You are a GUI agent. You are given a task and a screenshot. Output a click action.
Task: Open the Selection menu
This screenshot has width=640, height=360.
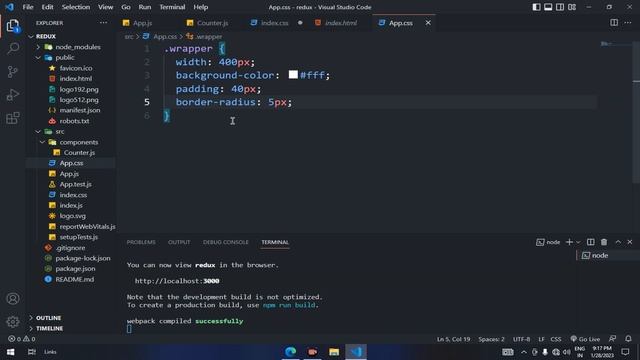pyautogui.click(x=76, y=7)
